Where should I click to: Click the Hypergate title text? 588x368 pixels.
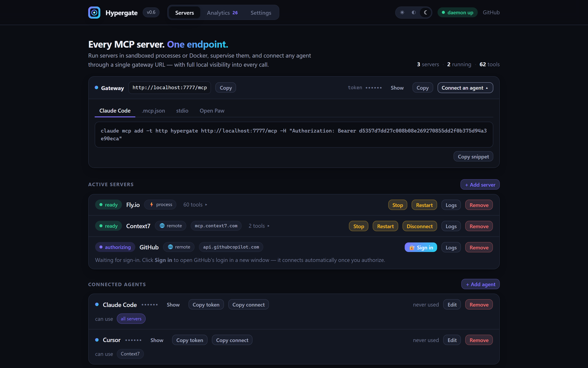click(121, 13)
